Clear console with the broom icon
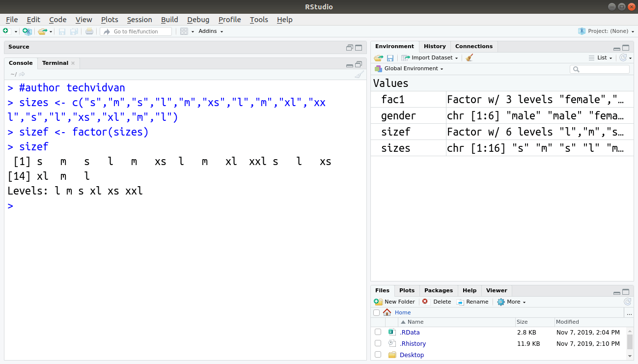 359,75
